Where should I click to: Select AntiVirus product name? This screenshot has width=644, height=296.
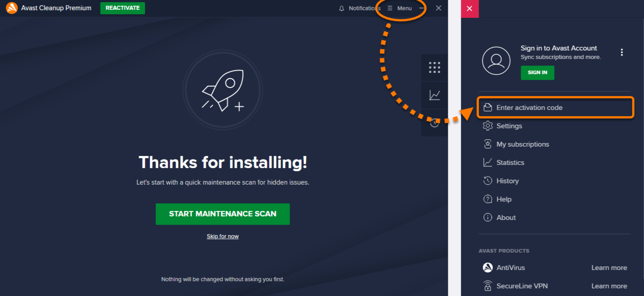[x=511, y=268]
